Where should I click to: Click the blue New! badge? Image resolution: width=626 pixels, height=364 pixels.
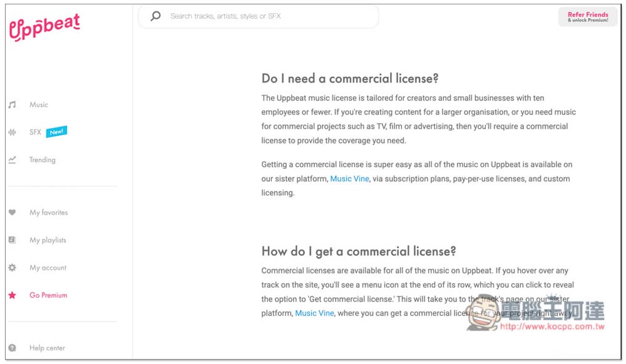coord(56,131)
